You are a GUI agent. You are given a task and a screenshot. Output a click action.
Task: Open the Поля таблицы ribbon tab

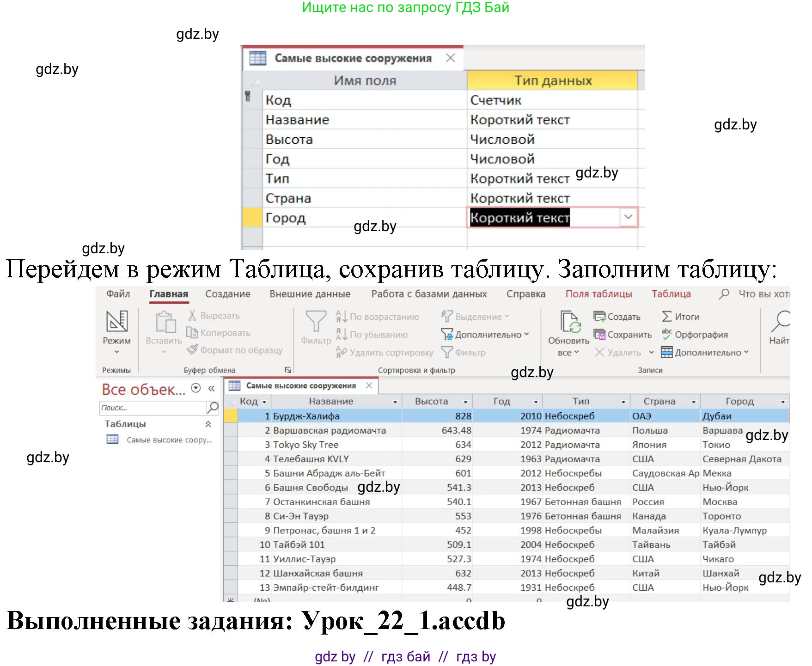click(598, 293)
